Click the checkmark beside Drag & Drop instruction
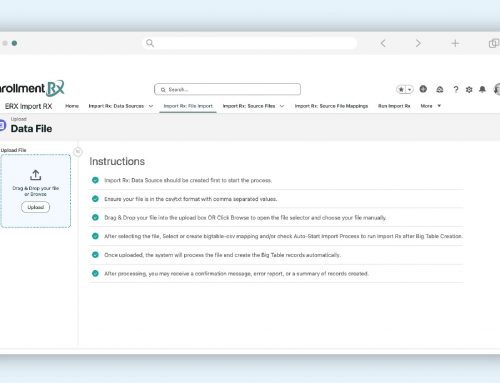Viewport: 500px width, 383px height. [x=95, y=217]
